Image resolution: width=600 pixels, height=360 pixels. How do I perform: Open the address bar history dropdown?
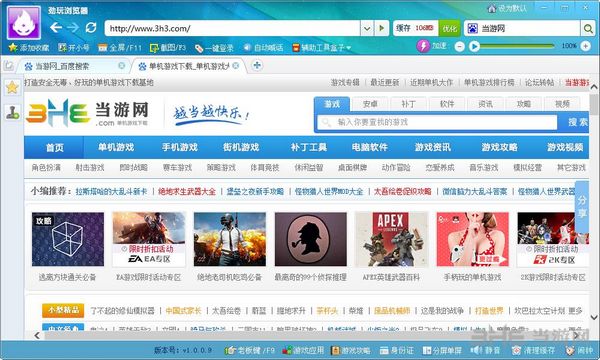coord(367,28)
